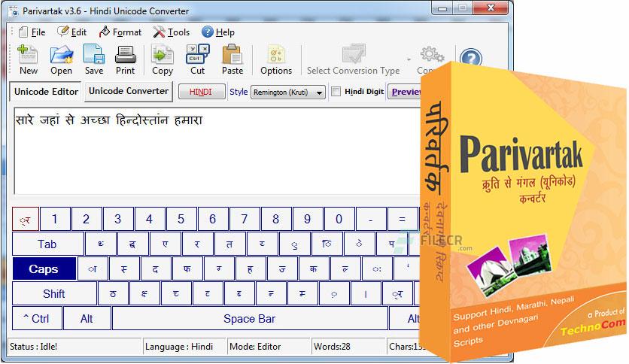Save the document with the Save icon
Viewport: 629px width, 364px height.
coord(94,59)
